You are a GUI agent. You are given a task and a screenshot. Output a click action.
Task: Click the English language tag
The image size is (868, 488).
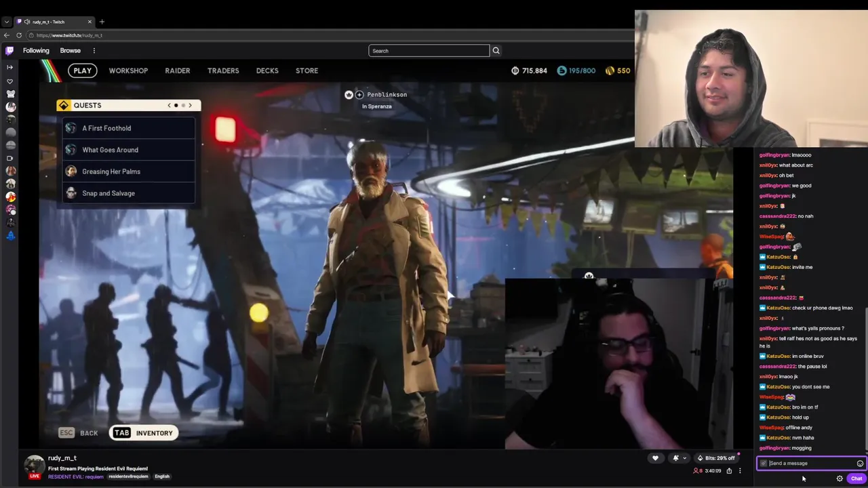(x=162, y=476)
